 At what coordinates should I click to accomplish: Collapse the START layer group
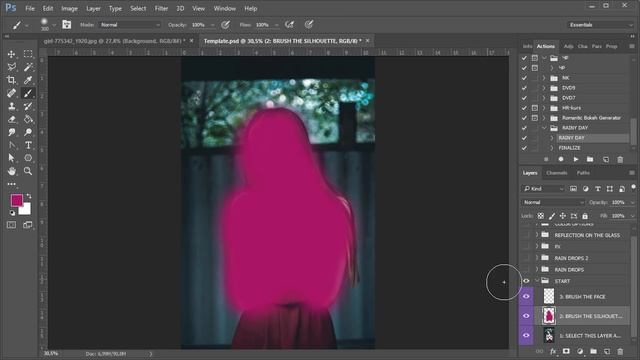[537, 281]
